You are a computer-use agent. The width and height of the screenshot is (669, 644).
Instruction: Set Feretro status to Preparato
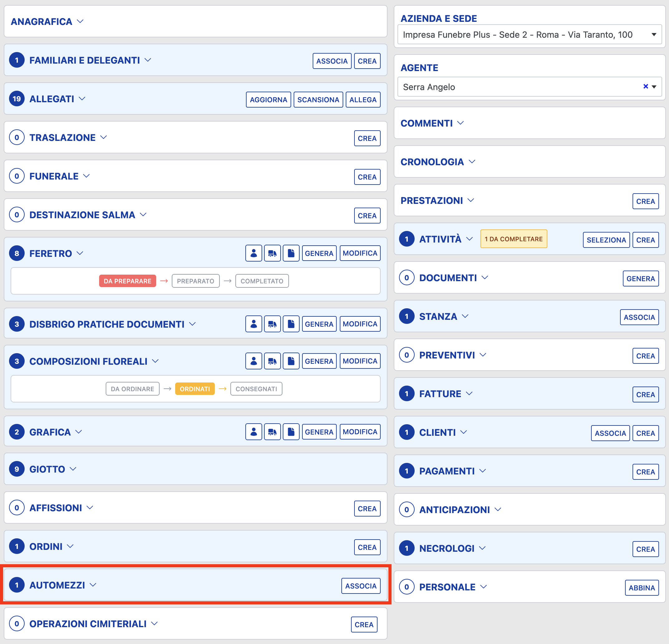[195, 281]
